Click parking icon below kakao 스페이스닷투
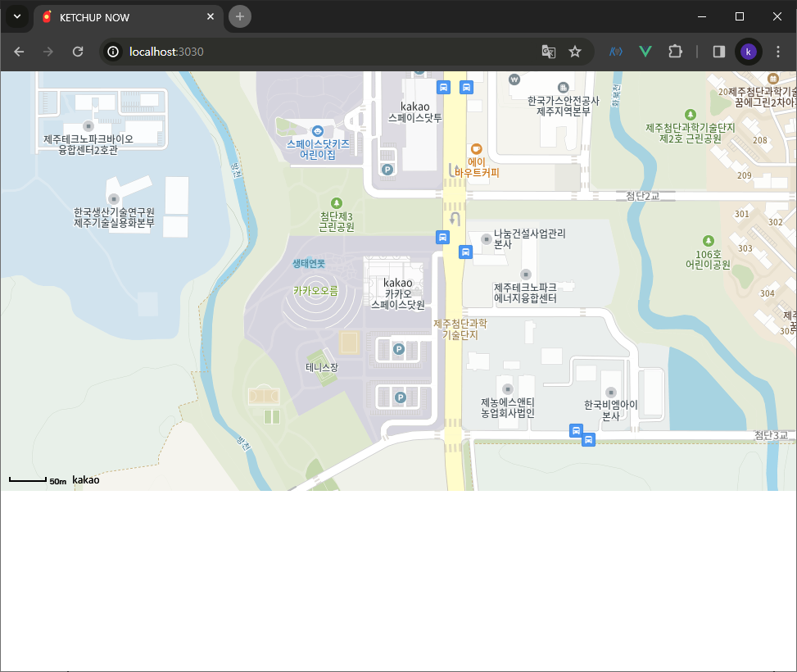The width and height of the screenshot is (797, 672). point(387,170)
